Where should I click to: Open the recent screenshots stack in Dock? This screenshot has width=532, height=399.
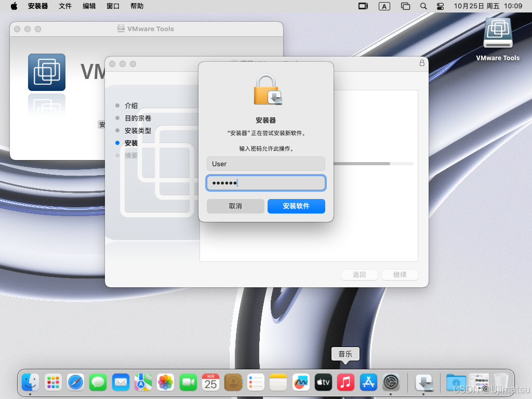478,382
